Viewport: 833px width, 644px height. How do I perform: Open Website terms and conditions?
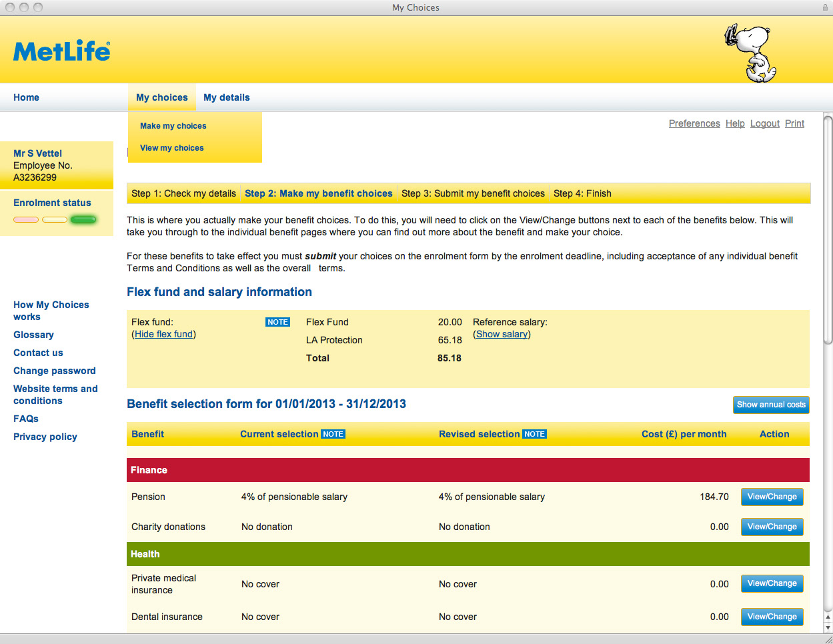(x=55, y=395)
